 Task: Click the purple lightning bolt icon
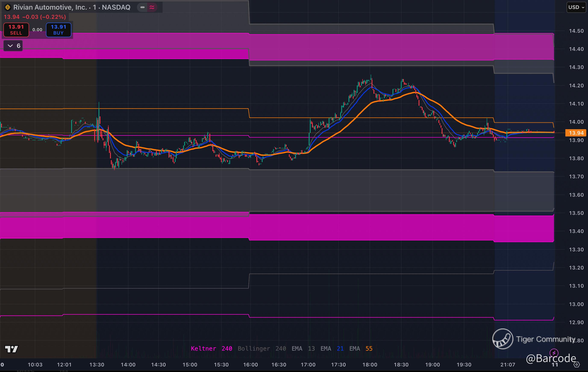(554, 353)
